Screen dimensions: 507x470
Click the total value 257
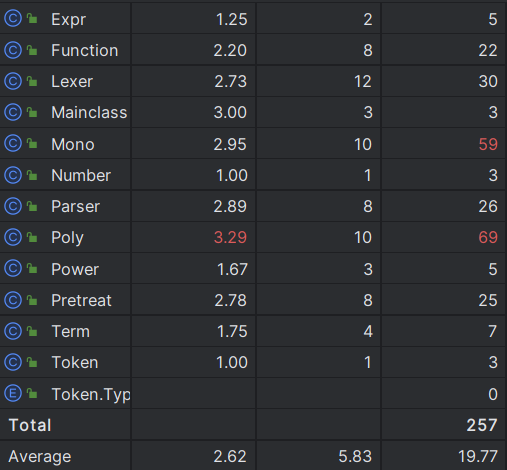click(x=482, y=425)
